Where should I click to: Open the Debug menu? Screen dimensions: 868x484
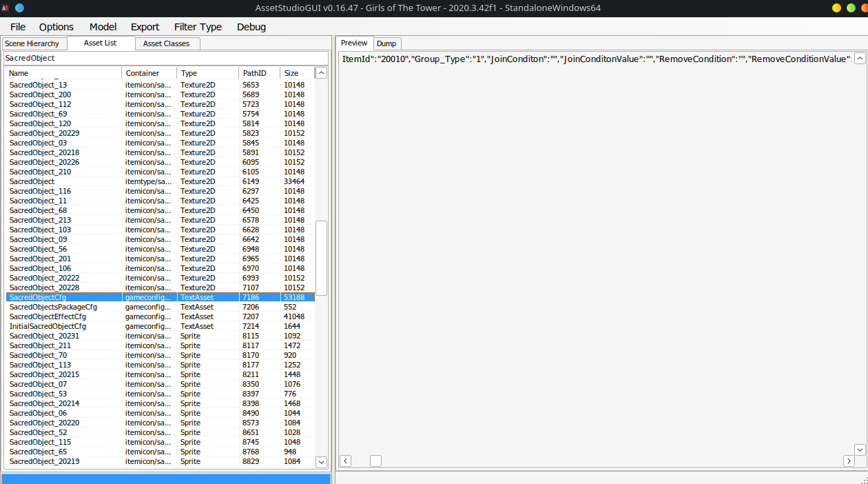(x=251, y=27)
